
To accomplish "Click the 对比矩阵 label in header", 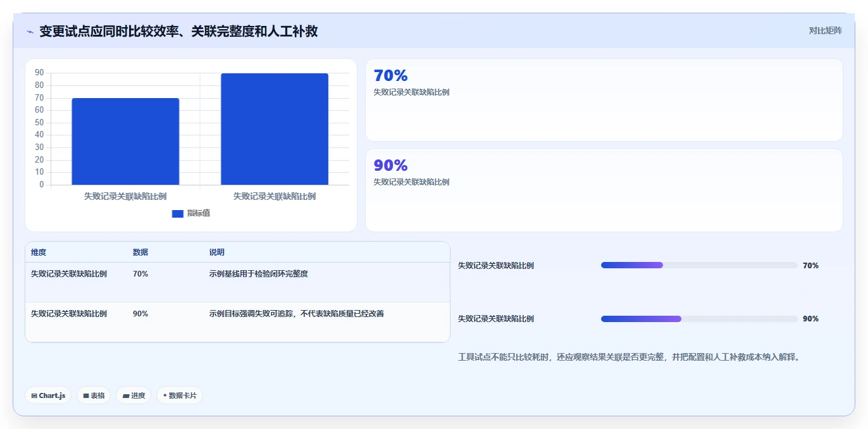I will click(825, 30).
